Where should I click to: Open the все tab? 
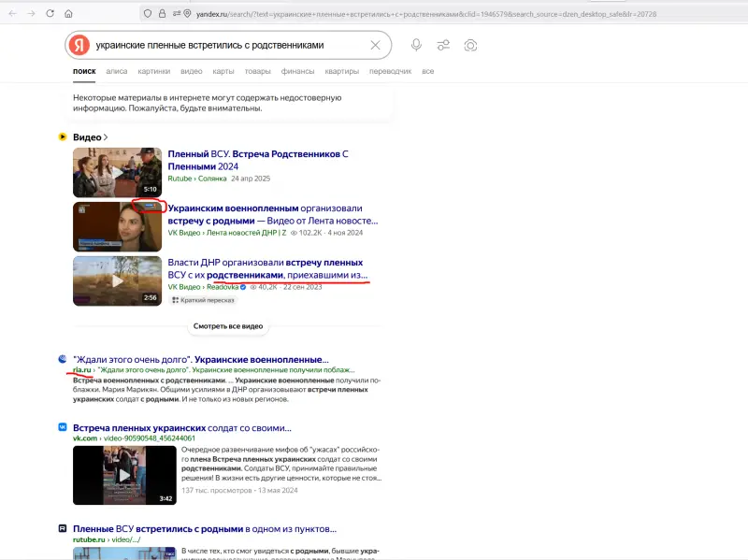click(x=428, y=71)
